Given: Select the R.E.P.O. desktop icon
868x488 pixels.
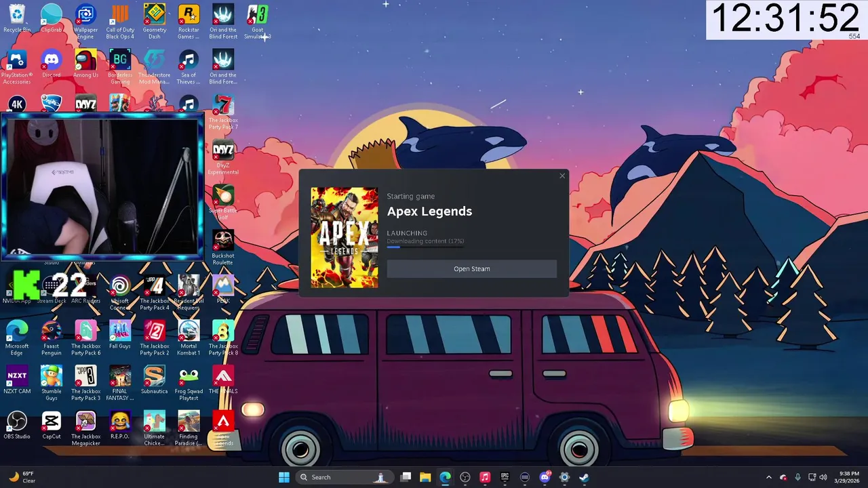Looking at the screenshot, I should pos(120,426).
